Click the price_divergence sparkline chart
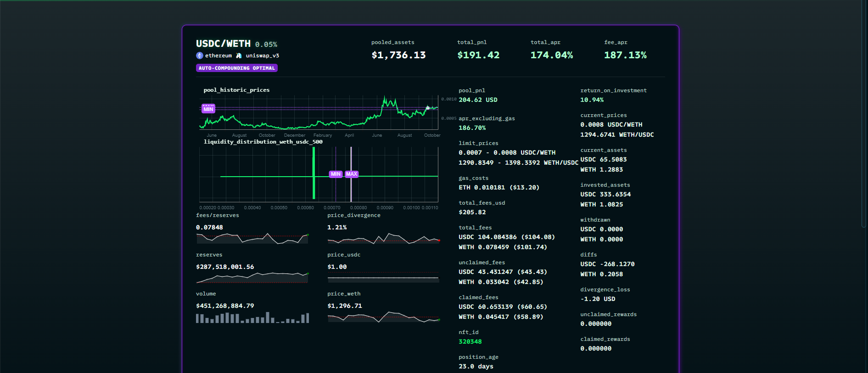This screenshot has height=373, width=868. click(383, 239)
